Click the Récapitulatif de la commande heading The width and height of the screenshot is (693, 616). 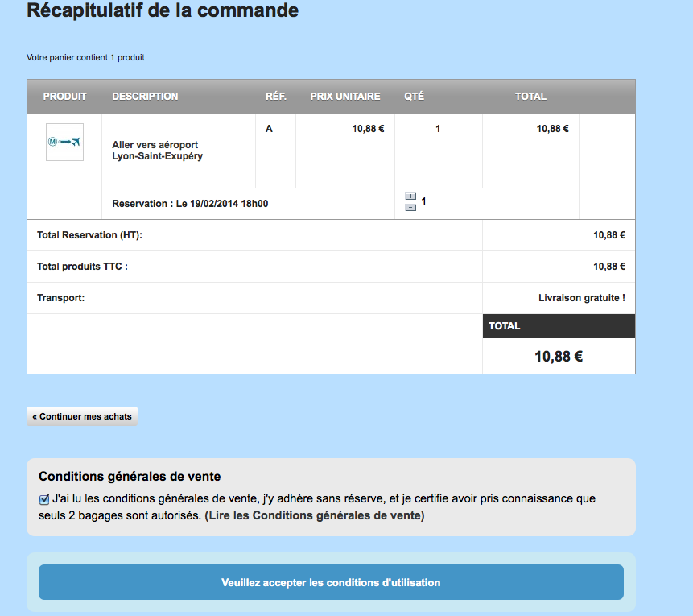pos(163,10)
